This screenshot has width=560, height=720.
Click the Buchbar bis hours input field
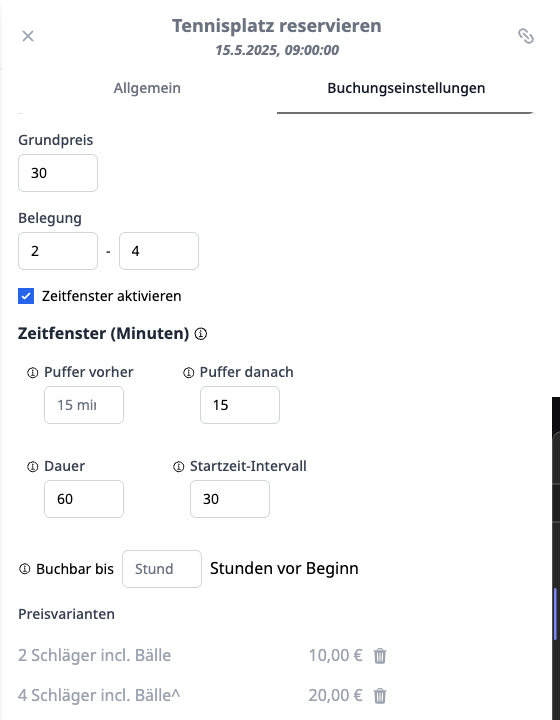(x=162, y=569)
